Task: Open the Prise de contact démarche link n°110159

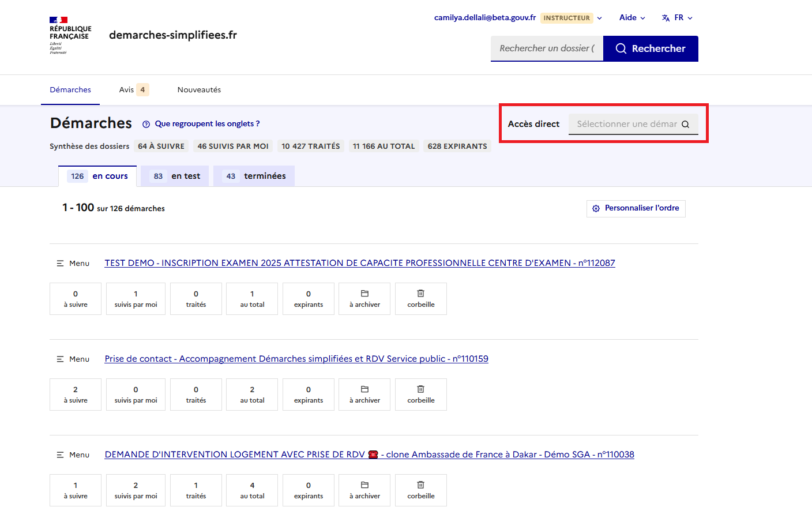Action: [x=296, y=359]
